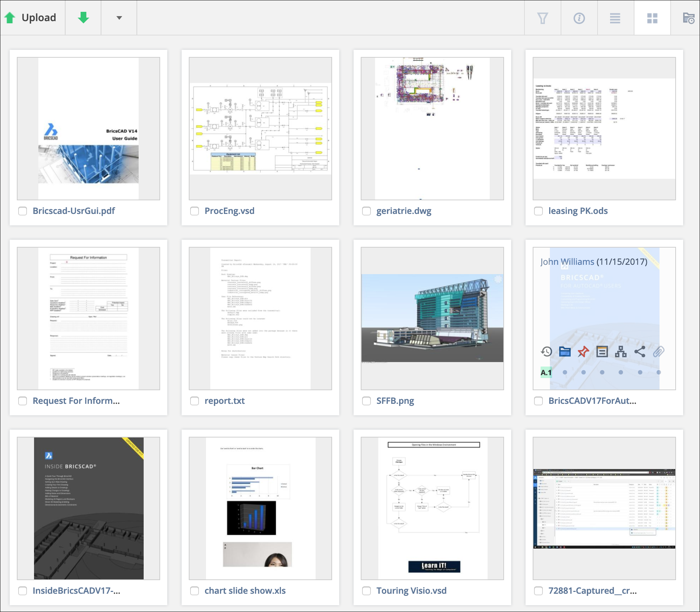Click the green Upload arrow icon
The width and height of the screenshot is (700, 612).
[10, 18]
